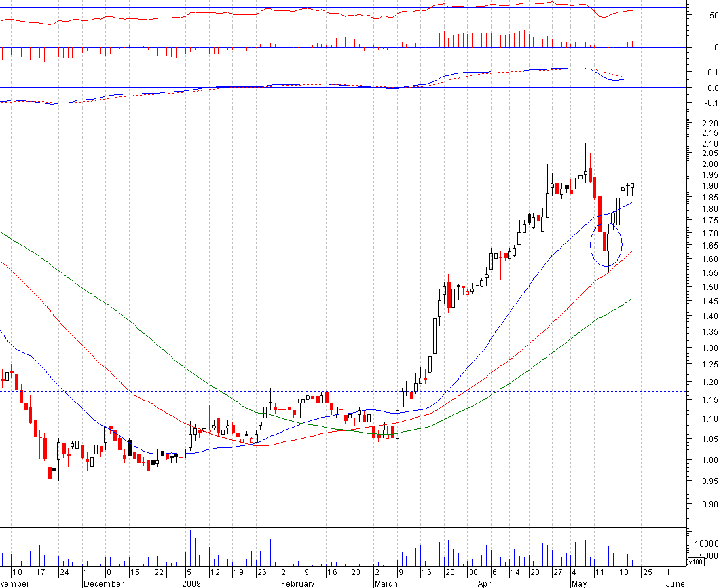The width and height of the screenshot is (721, 588).
Task: Select the 0.95 price axis value
Action: click(x=710, y=482)
